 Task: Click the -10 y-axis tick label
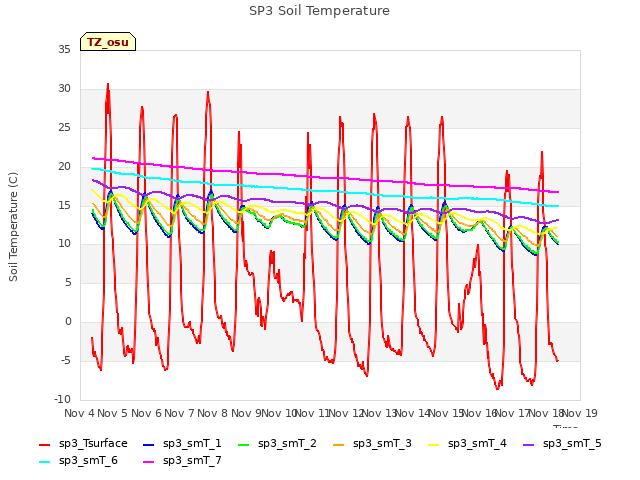point(62,399)
